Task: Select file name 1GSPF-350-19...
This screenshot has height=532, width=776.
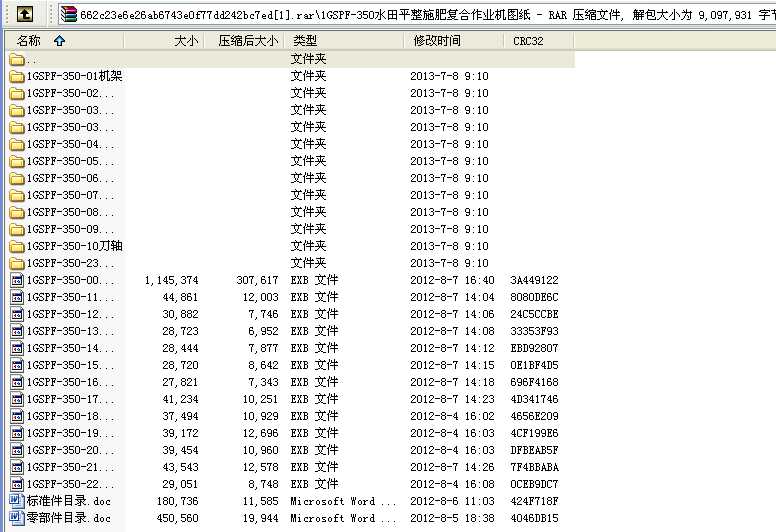Action: 71,434
